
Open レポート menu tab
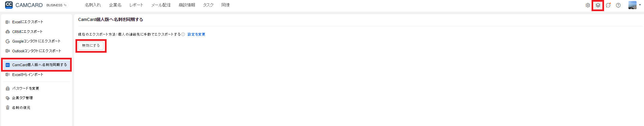coord(136,5)
